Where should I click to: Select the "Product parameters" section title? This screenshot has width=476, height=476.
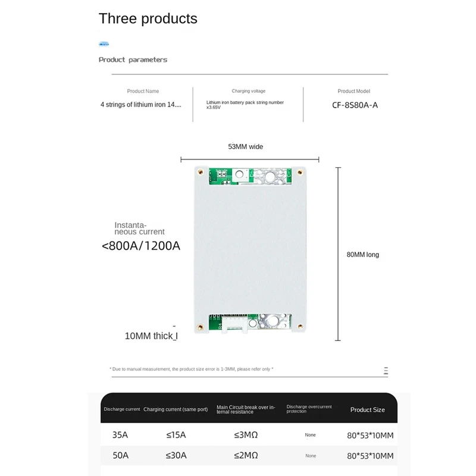point(133,59)
